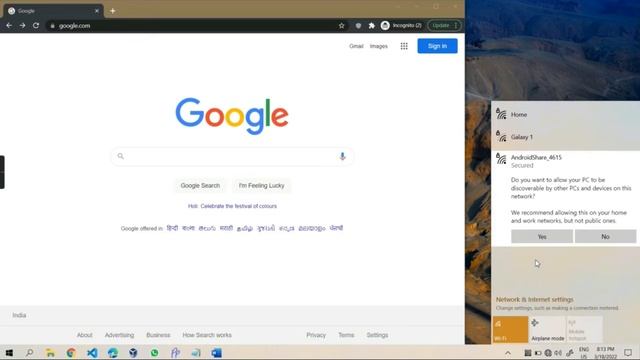Switch ENG US input language indicator
Viewport: 640px width, 360px height.
[x=584, y=353]
